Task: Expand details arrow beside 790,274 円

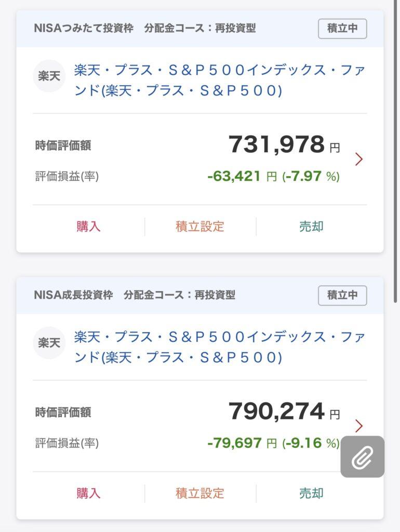Action: (358, 426)
